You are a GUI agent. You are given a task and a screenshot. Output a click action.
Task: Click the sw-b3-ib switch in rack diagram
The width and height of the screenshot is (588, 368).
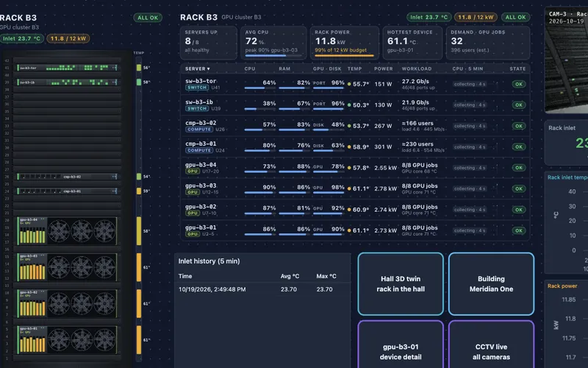pyautogui.click(x=67, y=82)
